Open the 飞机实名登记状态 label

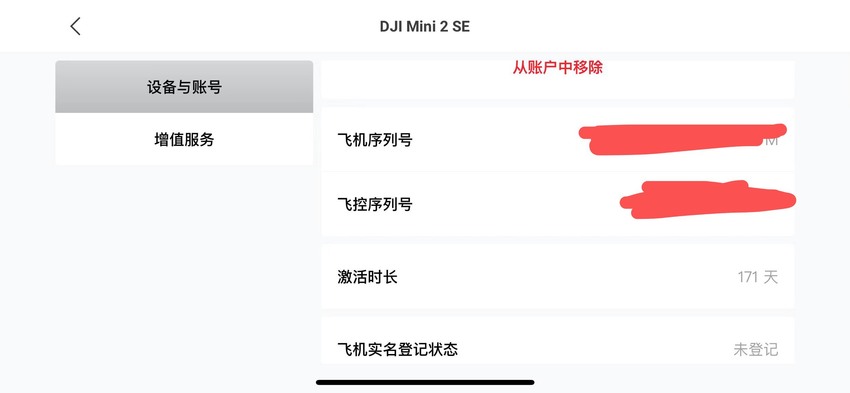click(397, 349)
